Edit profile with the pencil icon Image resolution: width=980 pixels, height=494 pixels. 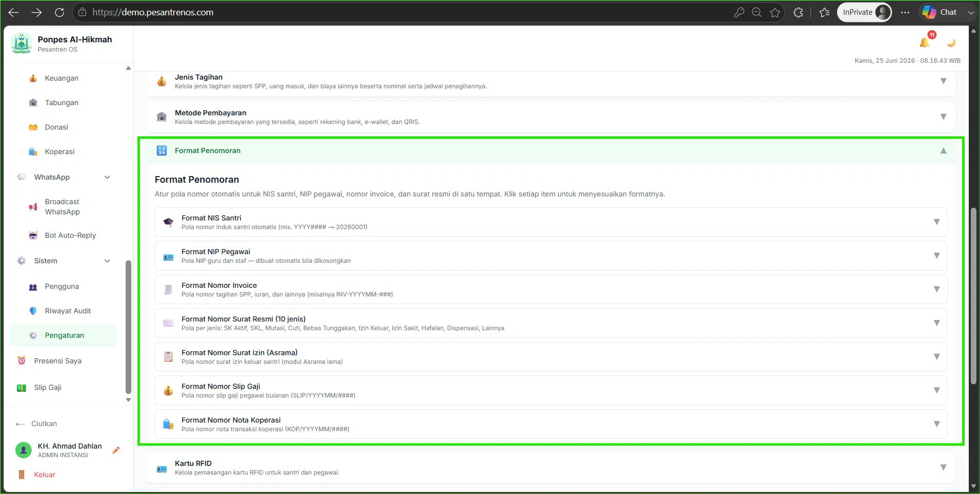point(116,450)
